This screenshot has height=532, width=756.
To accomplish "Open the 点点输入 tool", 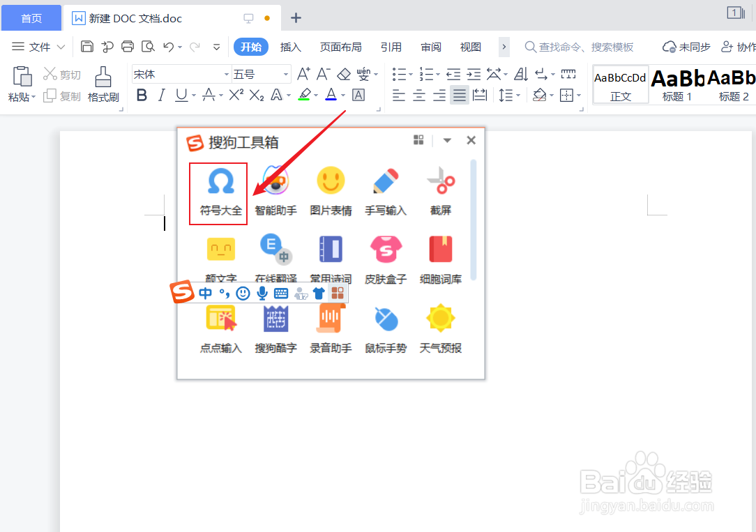I will (x=221, y=330).
